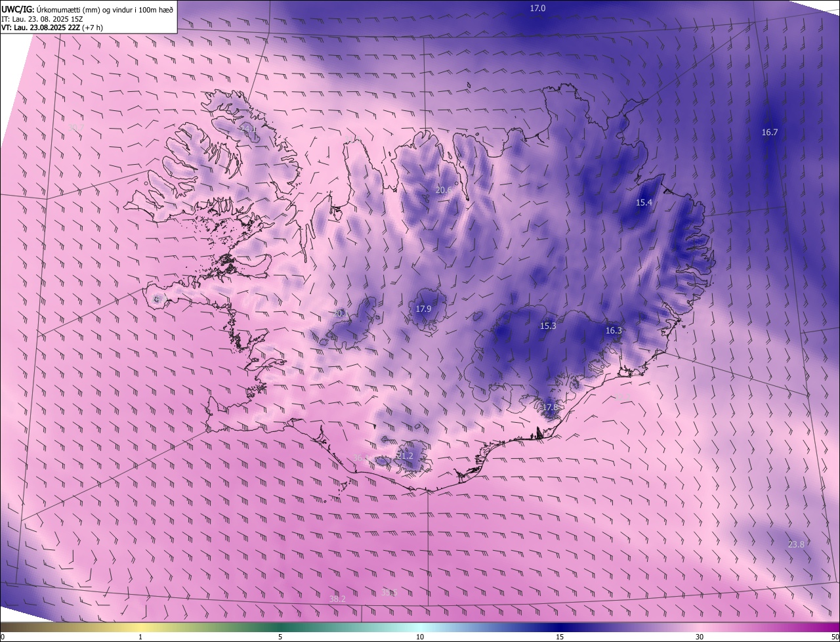The height and width of the screenshot is (642, 840).
Task: Click the colorbar tick labeled 1
Action: point(140,637)
